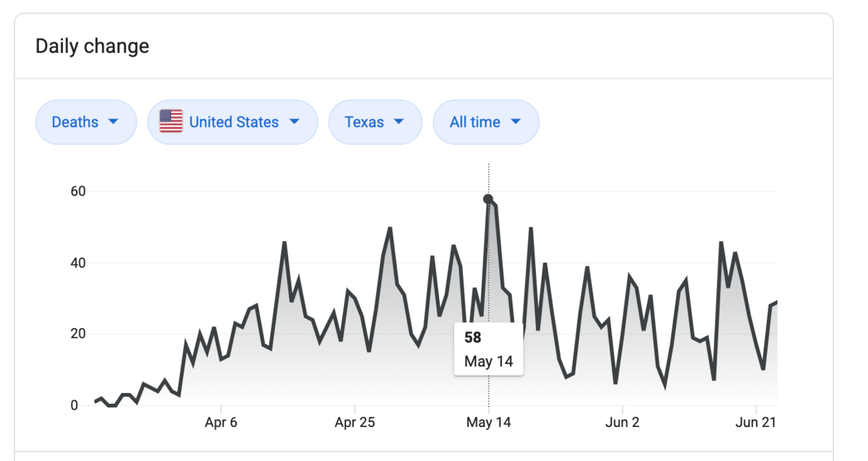
Task: Click the 40 y-axis value
Action: (x=77, y=263)
